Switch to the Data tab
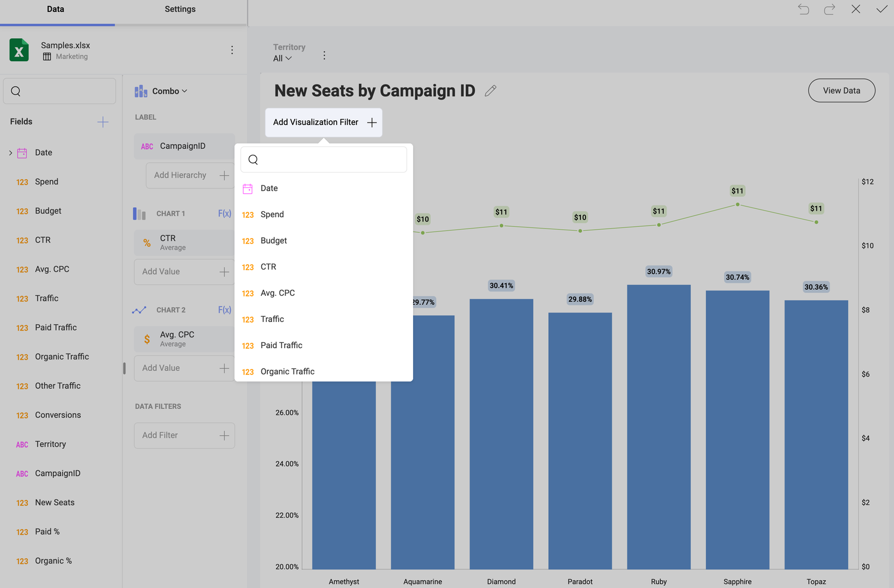The width and height of the screenshot is (894, 588). (55, 9)
